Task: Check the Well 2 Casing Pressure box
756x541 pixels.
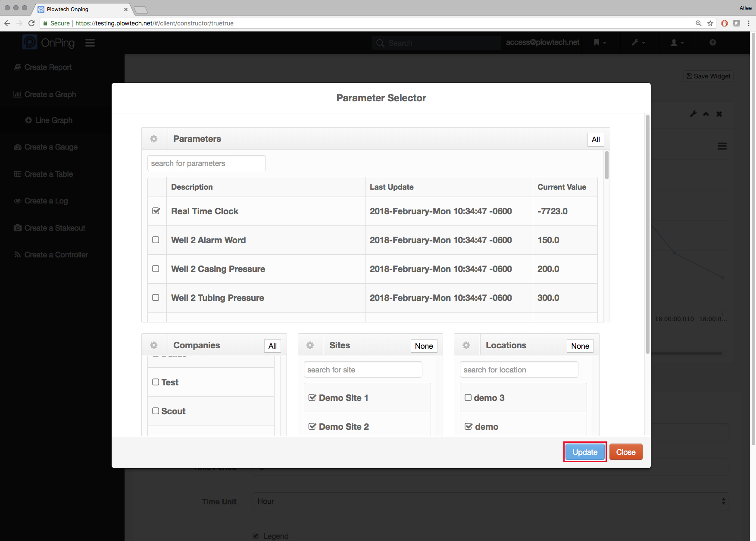Action: coord(156,269)
